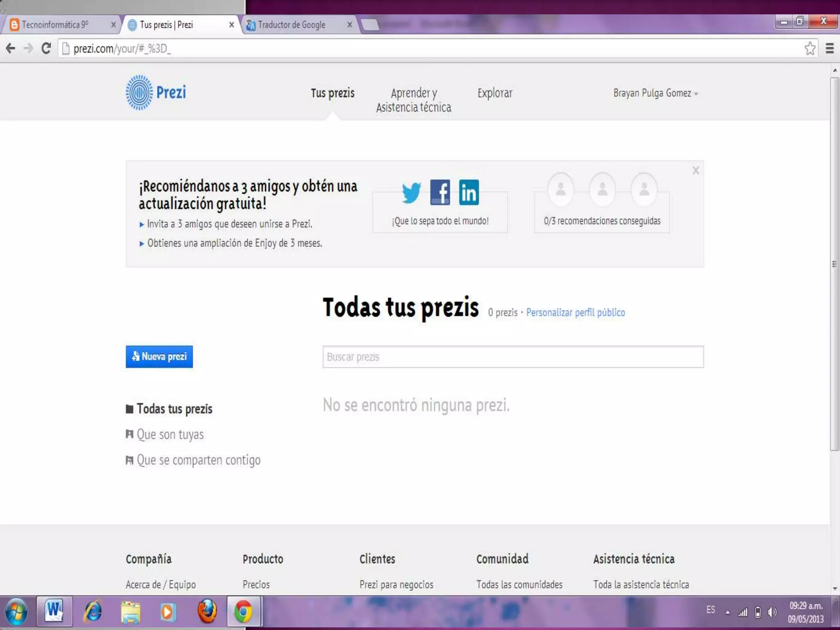840x630 pixels.
Task: Click the Twitter share icon
Action: pyautogui.click(x=411, y=192)
